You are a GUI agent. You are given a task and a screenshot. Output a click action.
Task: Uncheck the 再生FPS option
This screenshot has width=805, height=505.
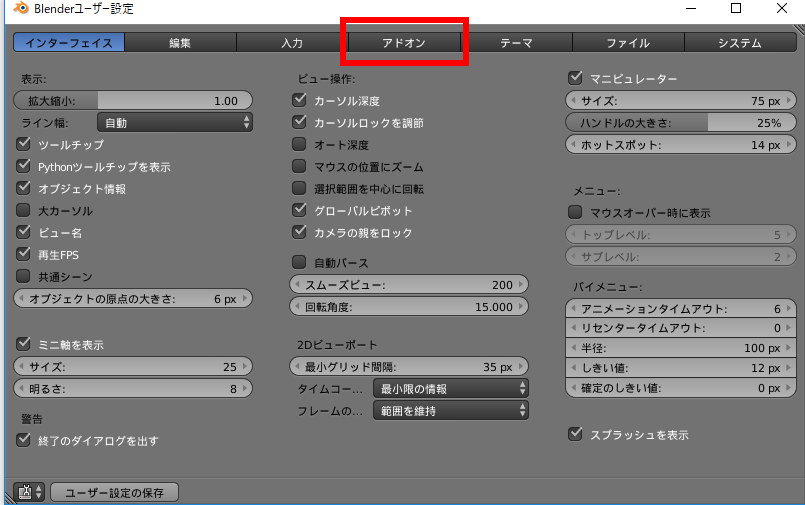coord(23,254)
